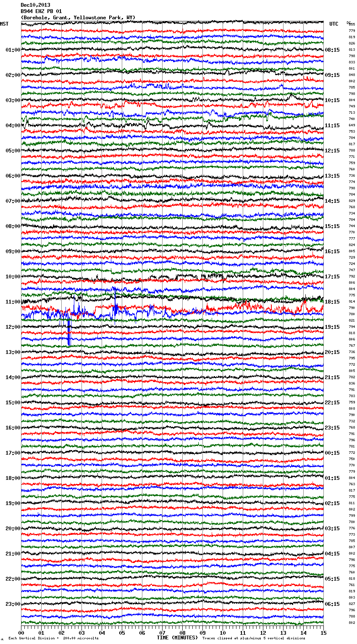This screenshot has height=644, width=357.
Task: Click the UTC time label "06:15"
Action: coord(332,604)
